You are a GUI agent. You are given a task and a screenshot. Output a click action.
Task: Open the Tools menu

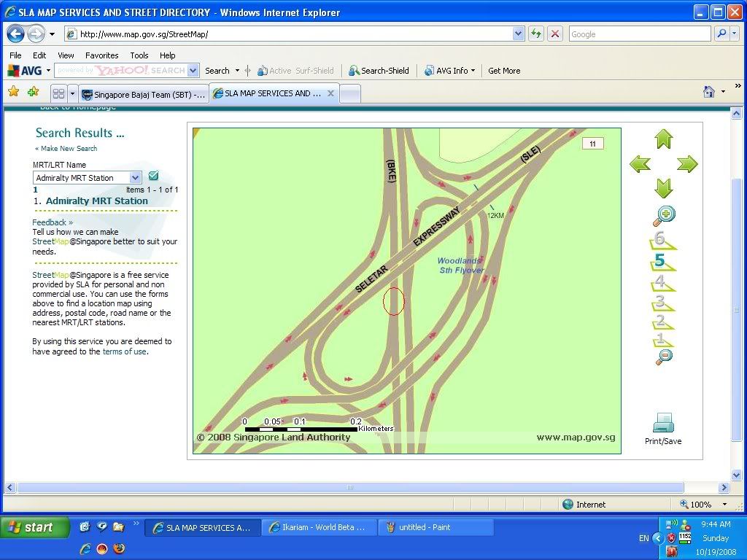click(139, 55)
